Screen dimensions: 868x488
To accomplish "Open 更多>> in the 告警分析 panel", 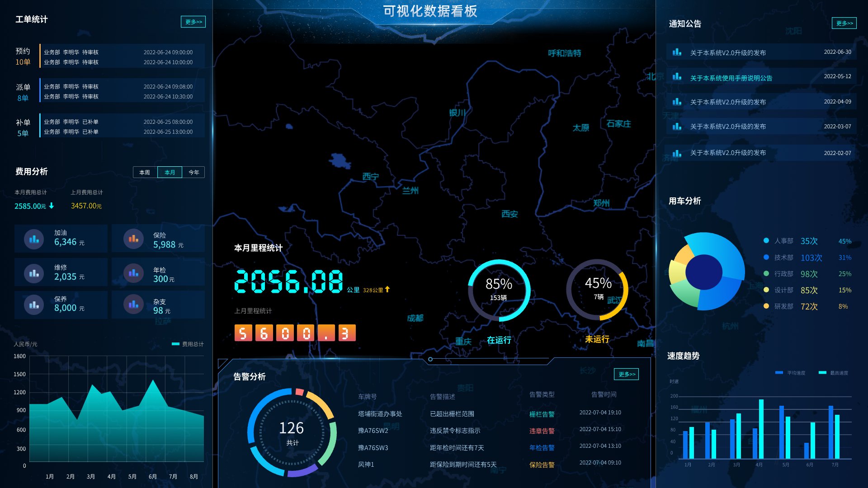I will click(627, 374).
